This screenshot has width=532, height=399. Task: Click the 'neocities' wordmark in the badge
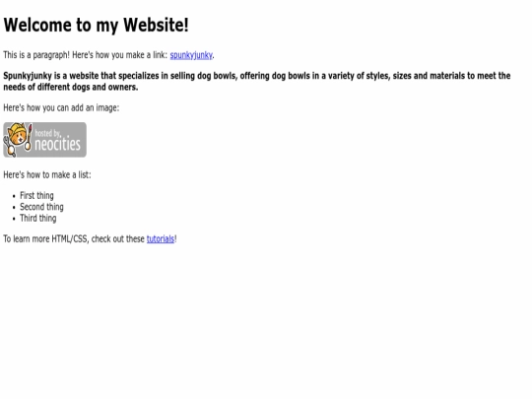point(58,144)
